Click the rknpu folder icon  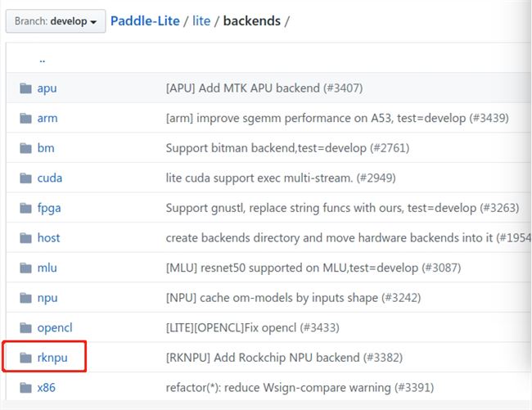26,358
